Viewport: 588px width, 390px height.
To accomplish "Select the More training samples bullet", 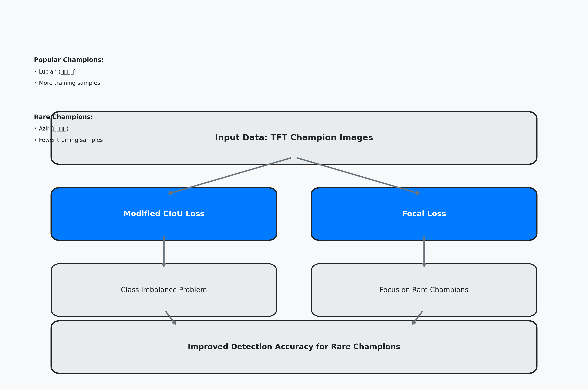I will [x=69, y=83].
